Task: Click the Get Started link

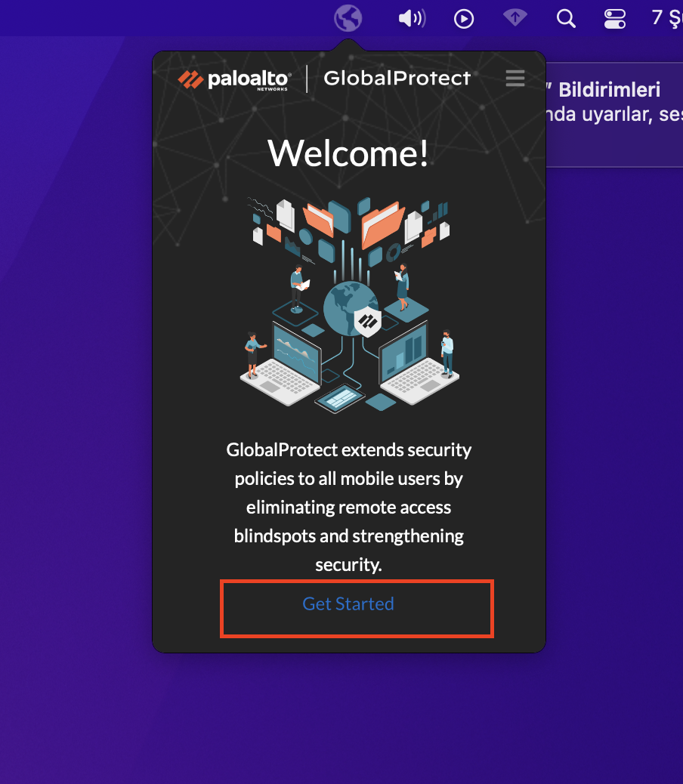Action: click(348, 604)
